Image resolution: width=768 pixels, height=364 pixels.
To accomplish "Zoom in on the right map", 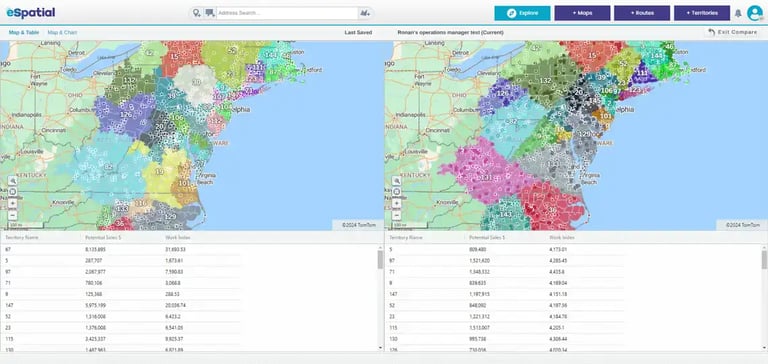I will [x=397, y=203].
